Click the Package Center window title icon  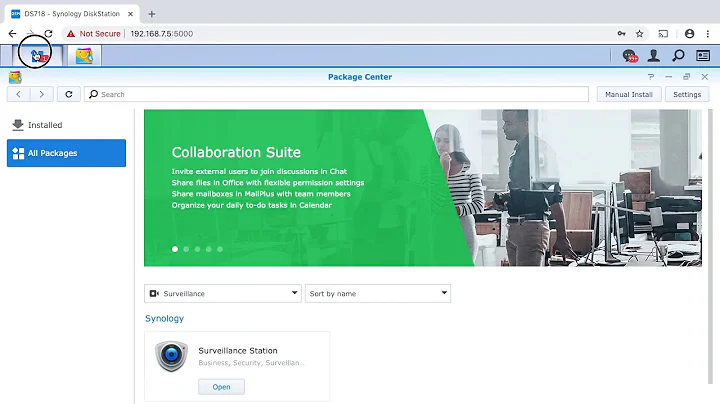point(15,77)
